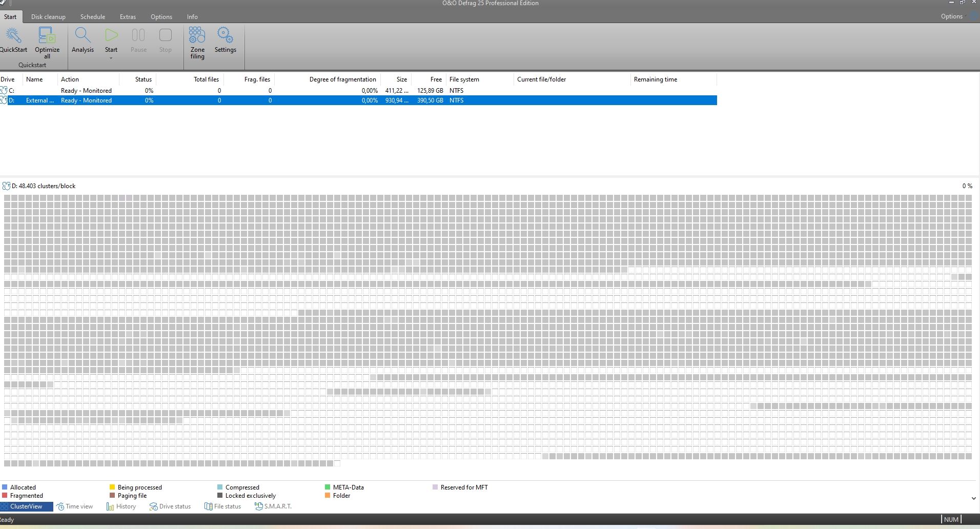Click the Stop icon in ribbon
Image resolution: width=980 pixels, height=529 pixels.
tap(165, 36)
